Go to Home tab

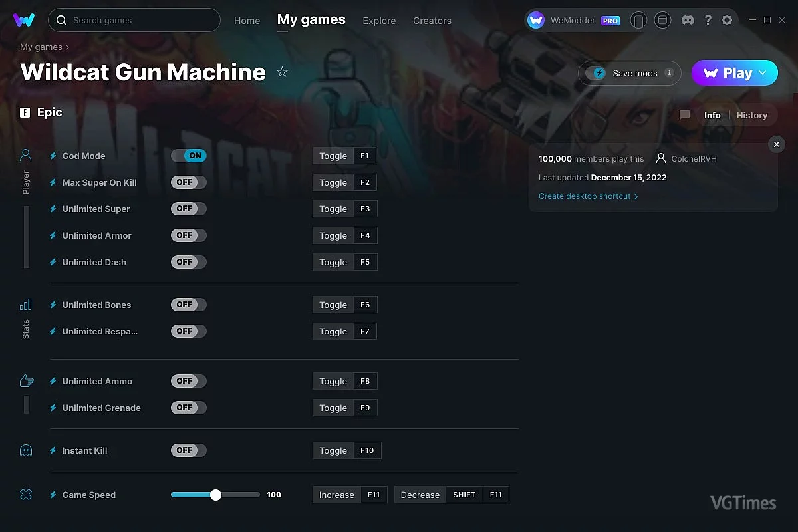coord(247,21)
